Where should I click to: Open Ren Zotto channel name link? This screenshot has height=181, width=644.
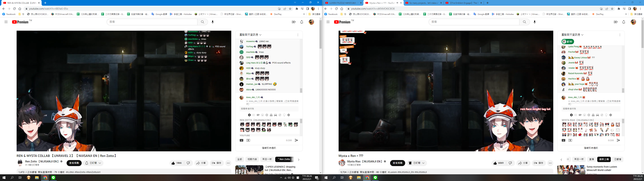pyautogui.click(x=42, y=162)
